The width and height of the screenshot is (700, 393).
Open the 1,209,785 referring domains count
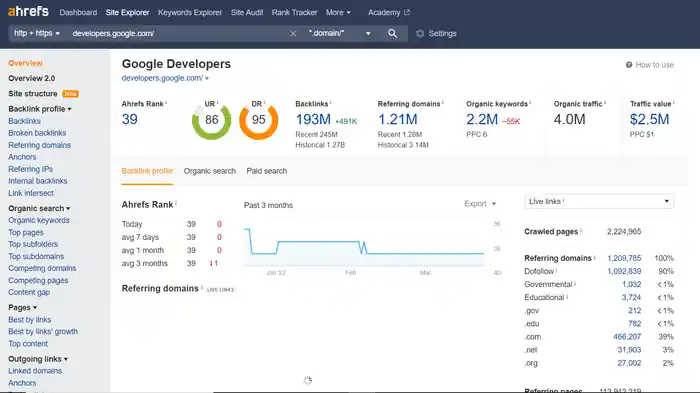(x=624, y=258)
